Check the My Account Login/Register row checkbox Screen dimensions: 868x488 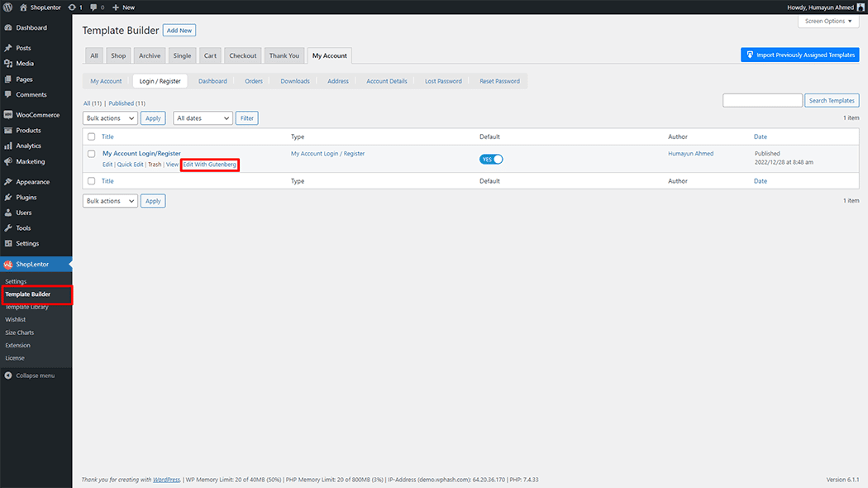[91, 154]
